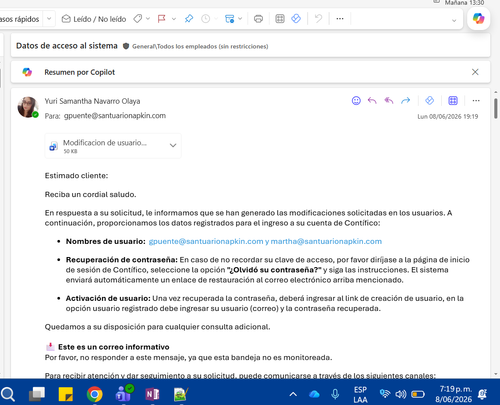500x405 pixels.
Task: Click the General\Todos los empleados sensitivity label
Action: pyautogui.click(x=200, y=46)
